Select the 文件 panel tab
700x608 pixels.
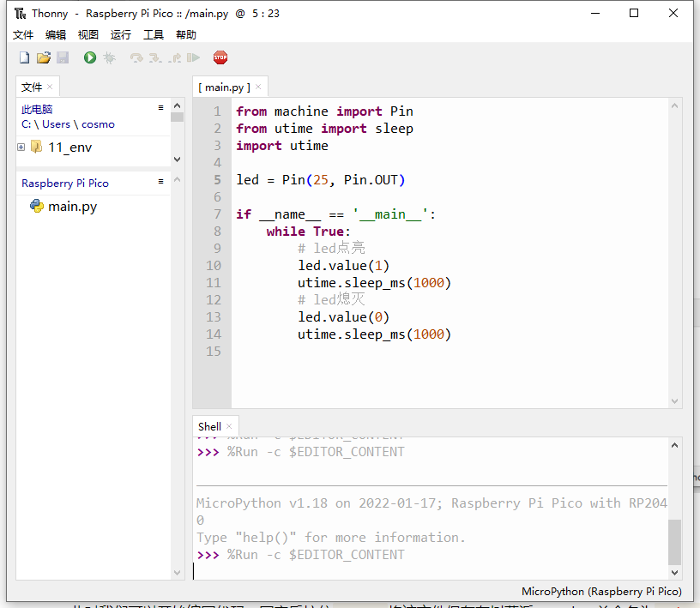click(x=32, y=87)
